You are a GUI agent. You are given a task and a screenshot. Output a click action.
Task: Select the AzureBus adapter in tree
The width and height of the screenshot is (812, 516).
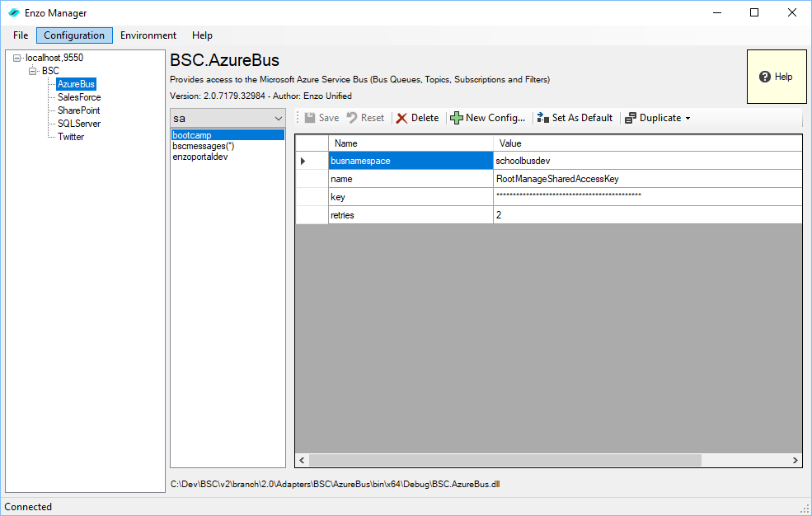(76, 84)
